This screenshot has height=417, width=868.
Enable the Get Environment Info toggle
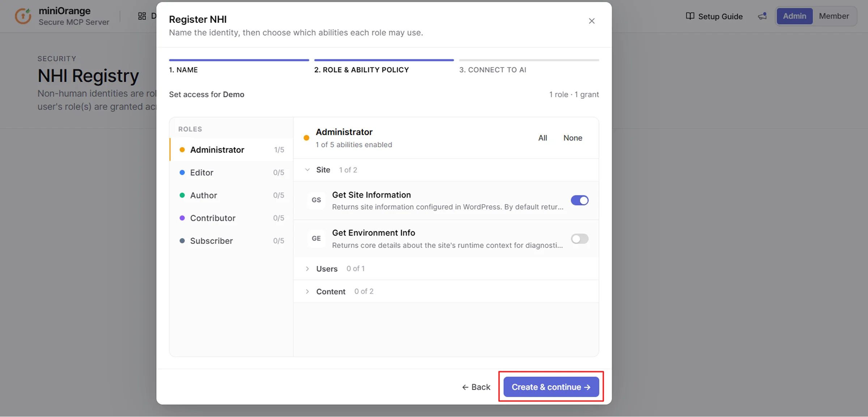580,238
